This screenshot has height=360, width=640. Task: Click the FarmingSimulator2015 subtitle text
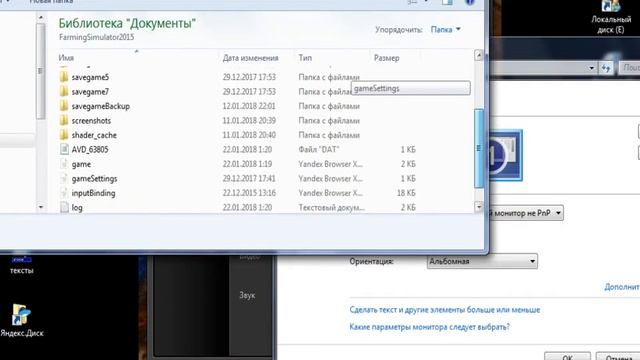pos(96,37)
